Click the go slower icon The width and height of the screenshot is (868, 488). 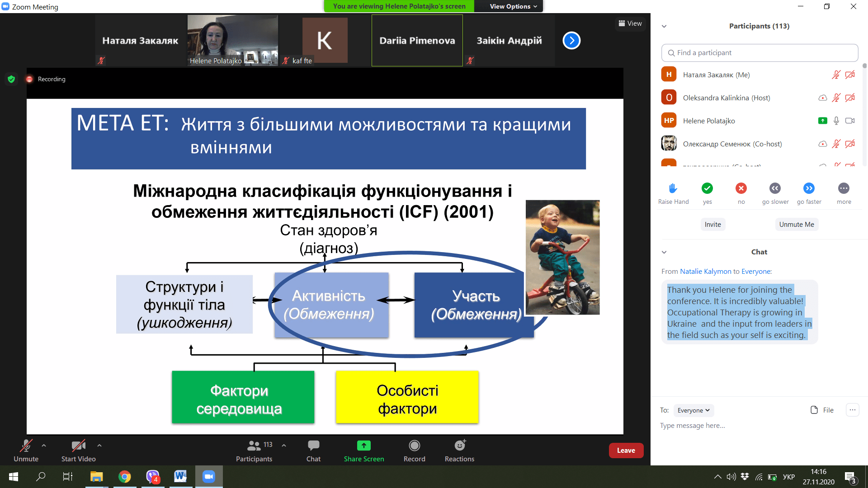(x=775, y=188)
